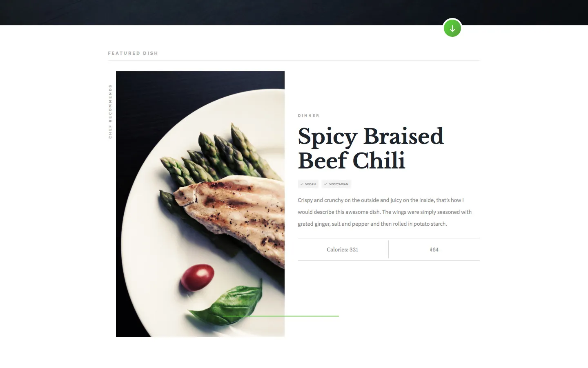Image resolution: width=588 pixels, height=368 pixels.
Task: Click the DINNER category label
Action: click(x=309, y=116)
